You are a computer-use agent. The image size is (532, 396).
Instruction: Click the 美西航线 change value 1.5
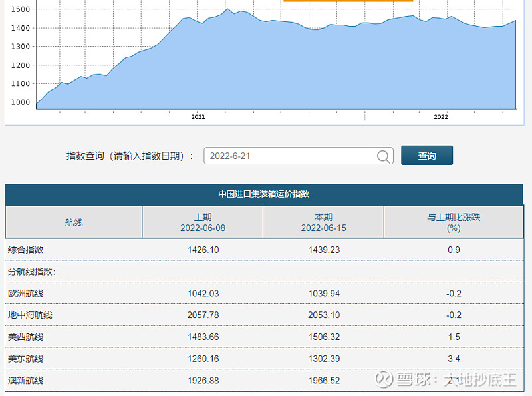(454, 337)
